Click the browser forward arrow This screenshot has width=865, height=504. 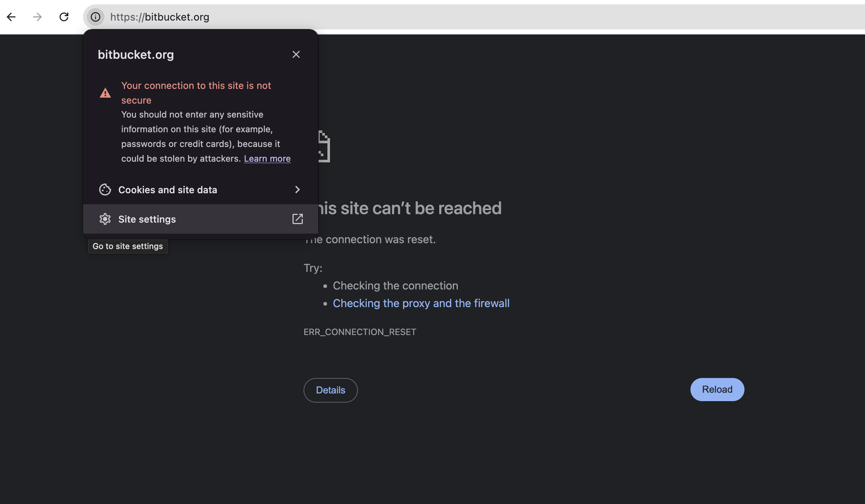pos(37,17)
